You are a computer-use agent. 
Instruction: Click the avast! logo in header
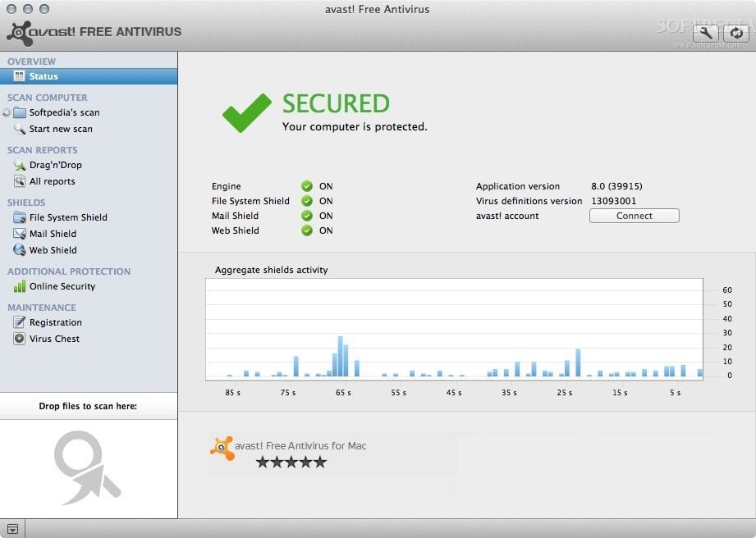[x=94, y=33]
